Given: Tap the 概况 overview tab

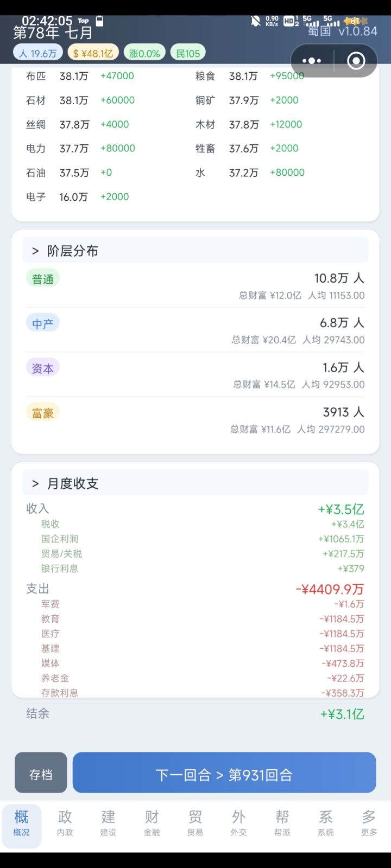Looking at the screenshot, I should point(22,822).
